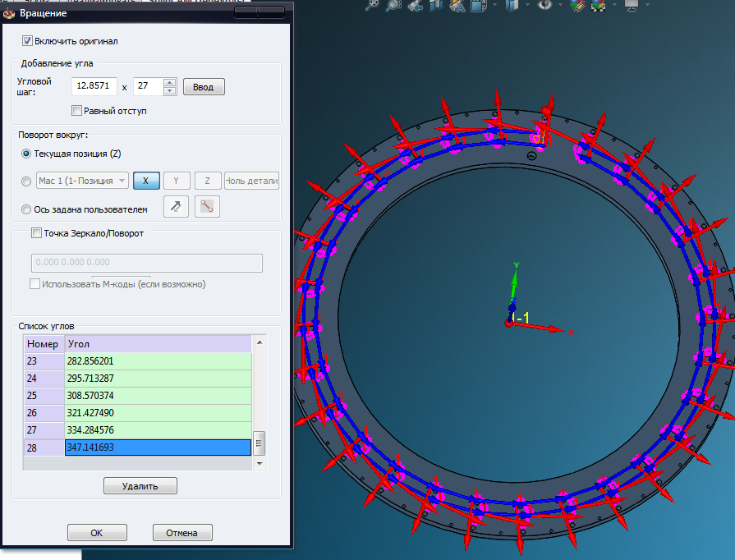Click the previous view icon in toolbar

(416, 5)
